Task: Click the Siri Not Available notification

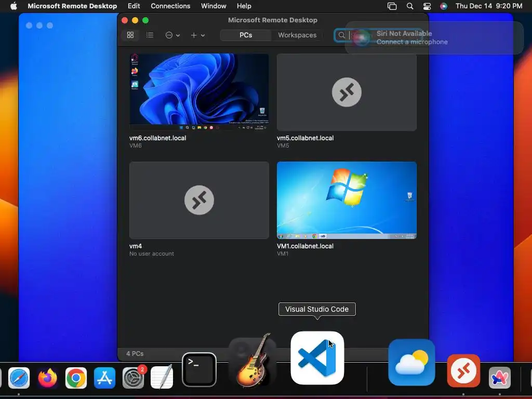Action: click(x=434, y=37)
